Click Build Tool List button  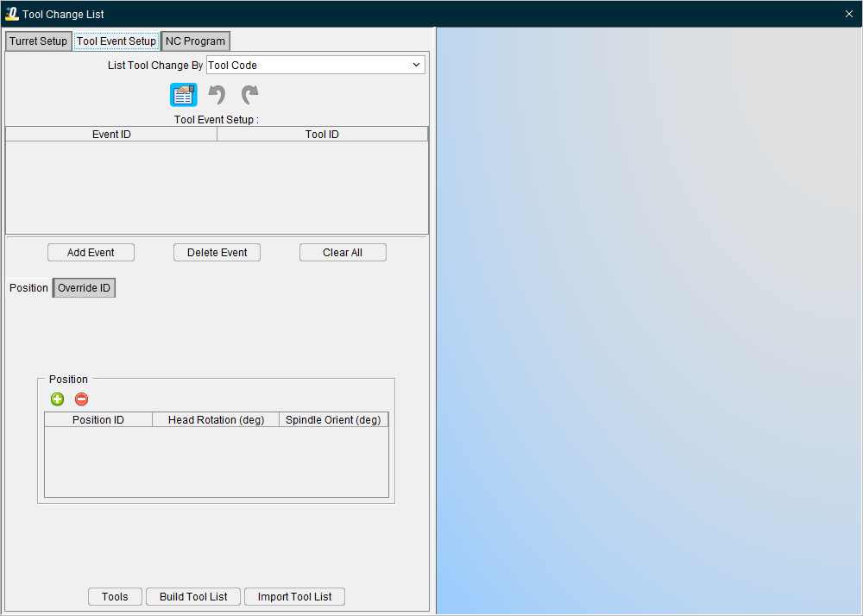pyautogui.click(x=193, y=597)
